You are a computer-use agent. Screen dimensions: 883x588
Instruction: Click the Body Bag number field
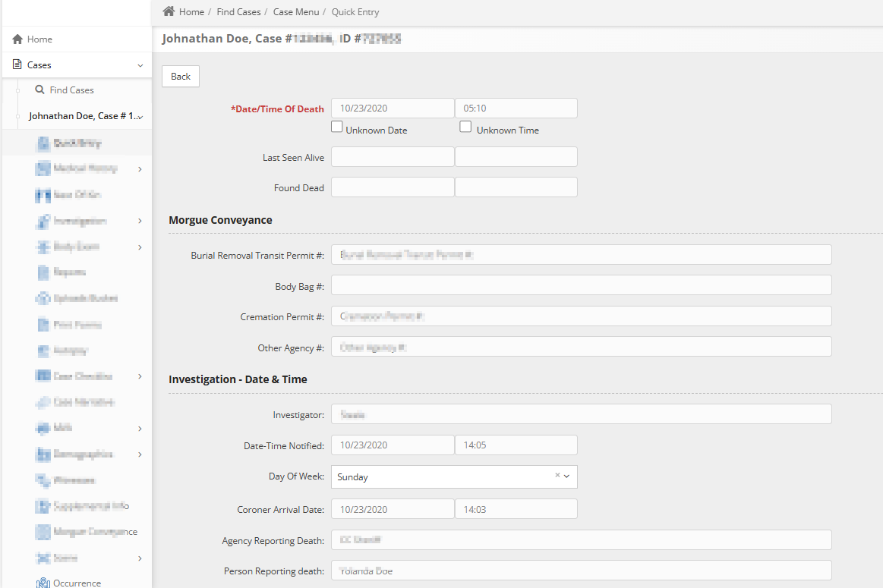click(x=580, y=286)
